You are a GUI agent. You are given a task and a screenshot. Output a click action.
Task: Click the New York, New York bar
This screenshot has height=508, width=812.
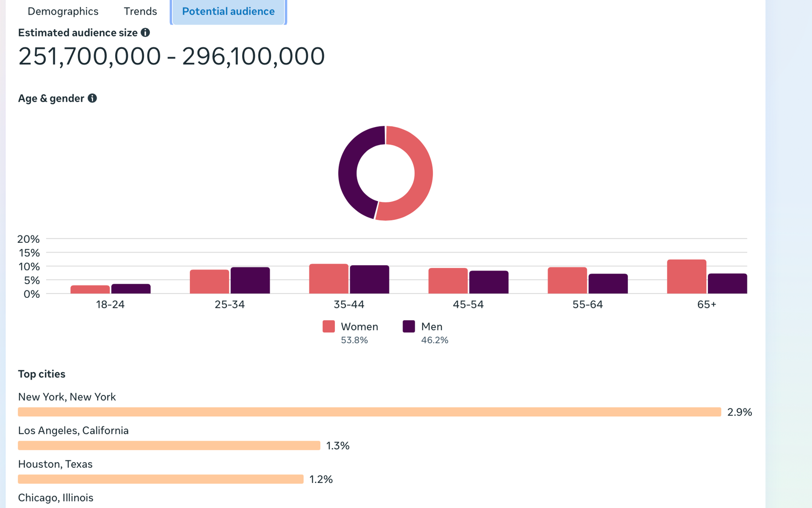[370, 412]
